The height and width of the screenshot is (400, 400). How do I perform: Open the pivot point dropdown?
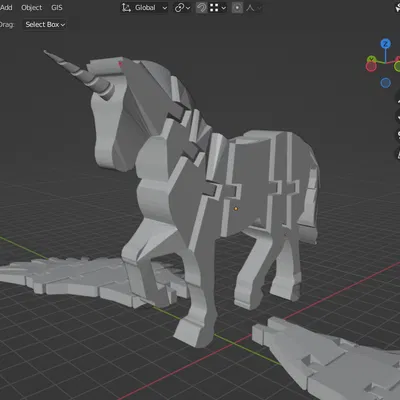click(182, 7)
